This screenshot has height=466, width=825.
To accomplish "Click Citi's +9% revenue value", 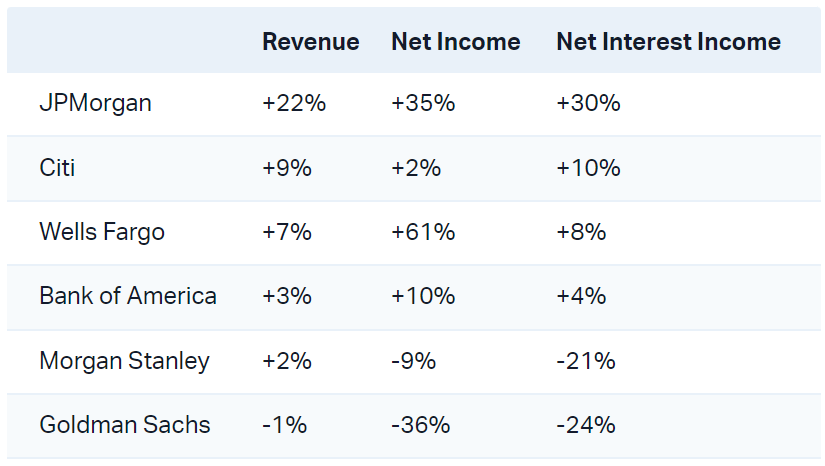I will click(287, 168).
